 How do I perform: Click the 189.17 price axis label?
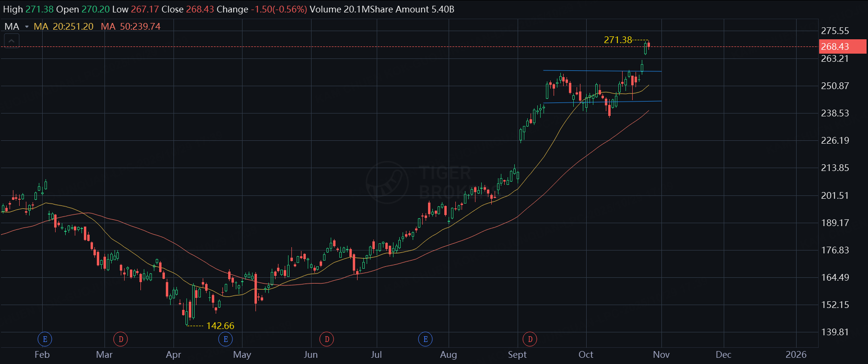(835, 223)
